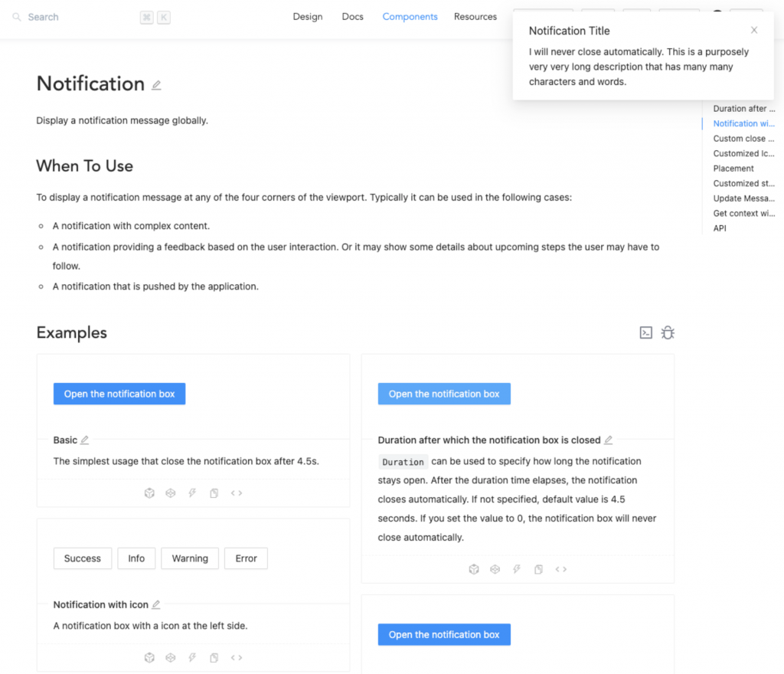
Task: Copy code of the Duration demo
Action: (x=539, y=569)
